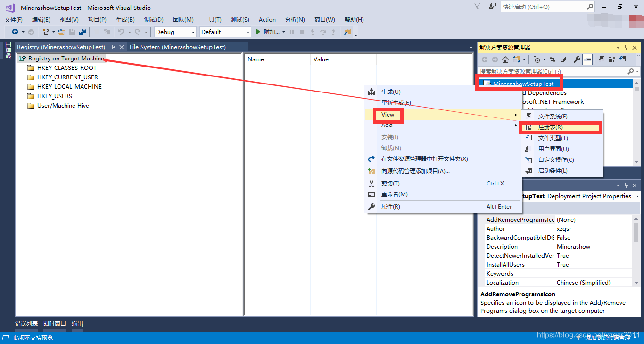Screen dimensions: 644x344
Task: Open Solution Explorer window position dropdown
Action: pyautogui.click(x=618, y=48)
